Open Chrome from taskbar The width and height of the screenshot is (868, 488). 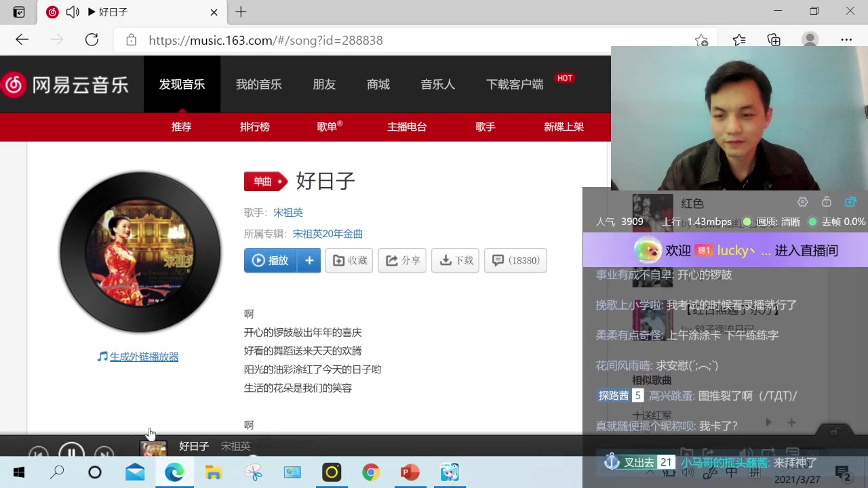[x=371, y=472]
